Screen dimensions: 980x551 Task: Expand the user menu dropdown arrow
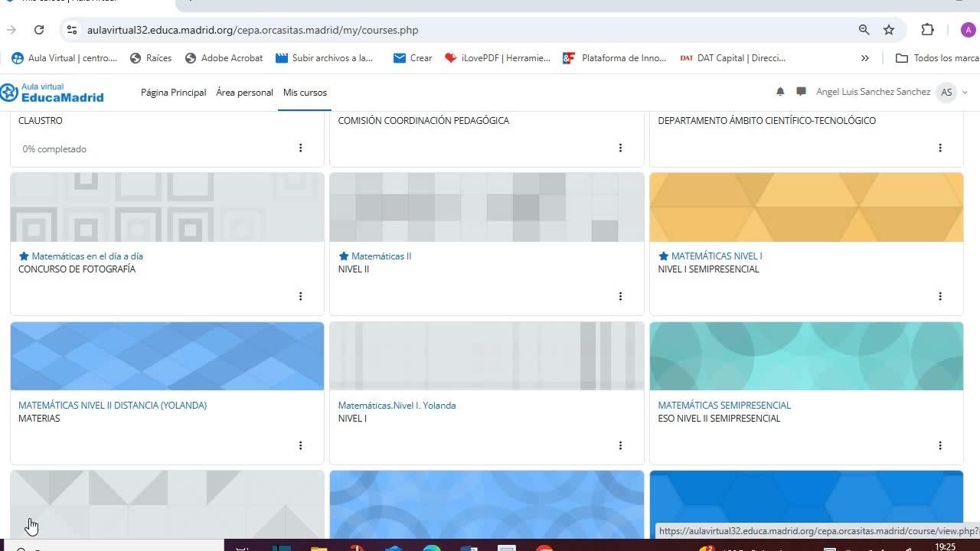(965, 93)
